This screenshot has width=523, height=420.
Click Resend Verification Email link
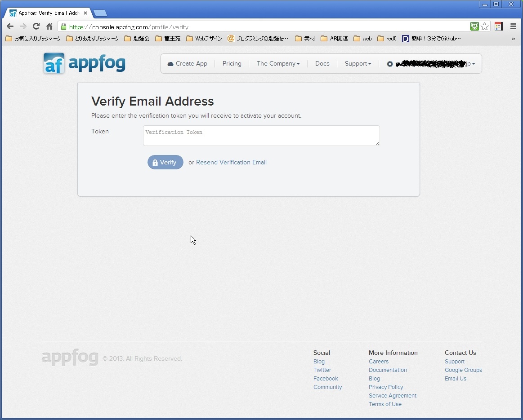coord(231,162)
